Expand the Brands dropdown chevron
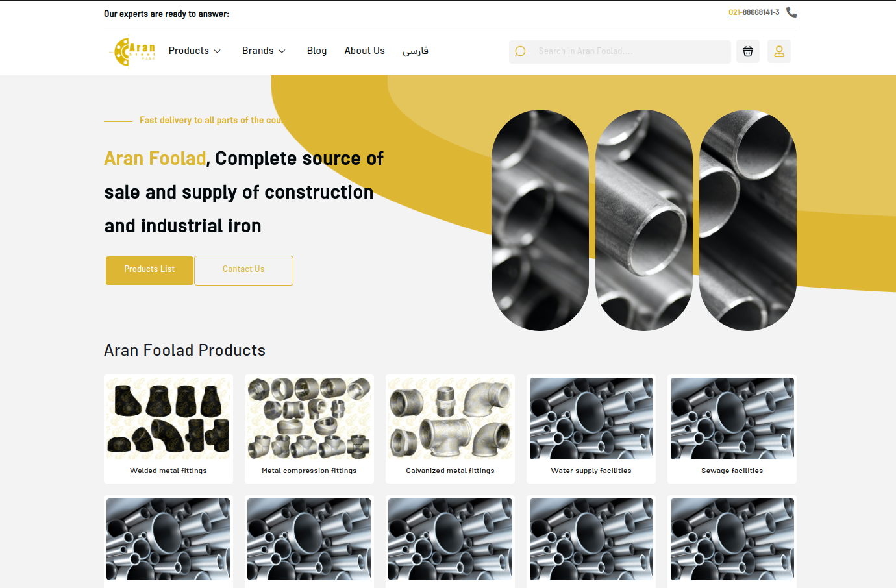 point(282,51)
